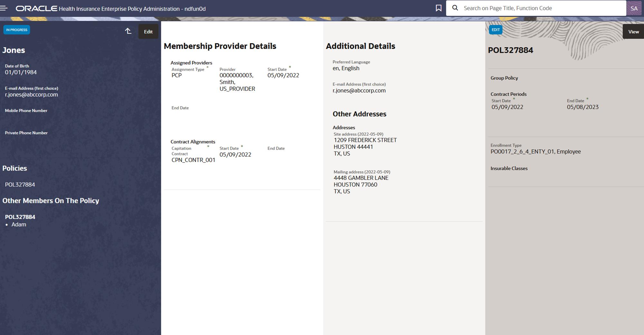Select Adam under Other Members On The Policy
644x335 pixels.
click(x=19, y=224)
